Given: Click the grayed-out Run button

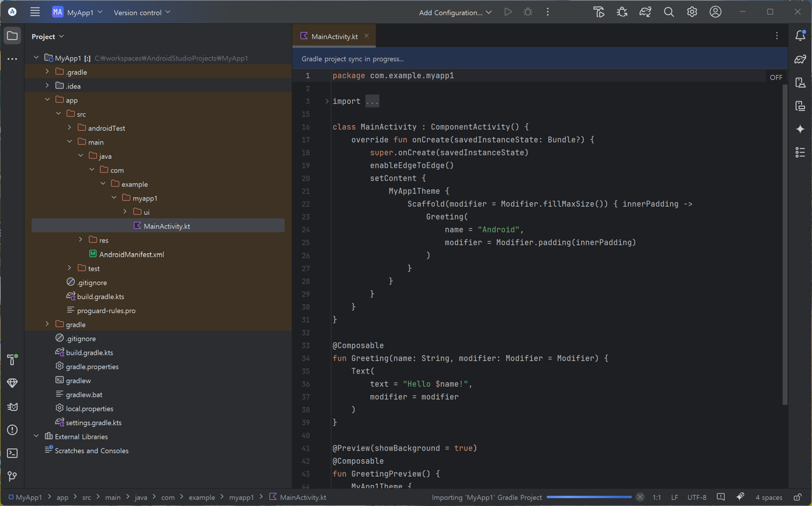Looking at the screenshot, I should tap(508, 12).
